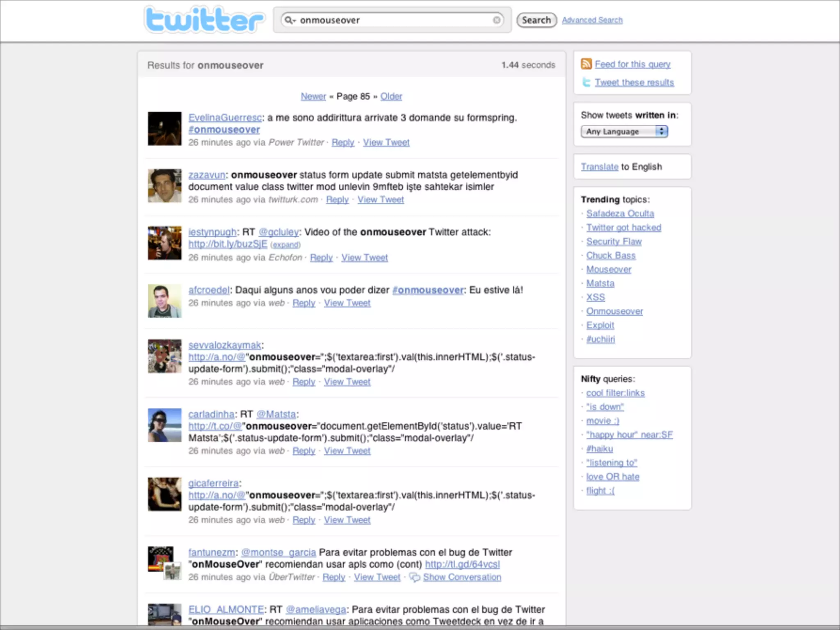Click Translate to English link
The height and width of the screenshot is (630, 840).
click(599, 167)
